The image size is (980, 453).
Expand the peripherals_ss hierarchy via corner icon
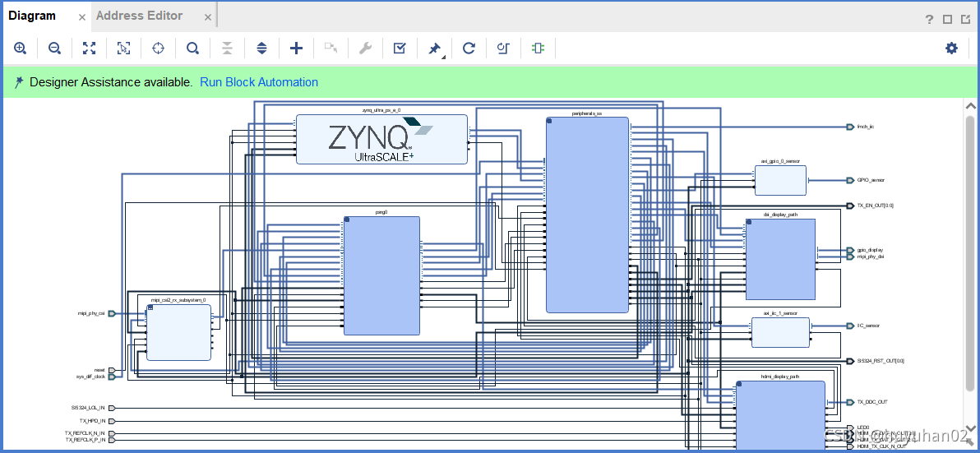coord(549,121)
